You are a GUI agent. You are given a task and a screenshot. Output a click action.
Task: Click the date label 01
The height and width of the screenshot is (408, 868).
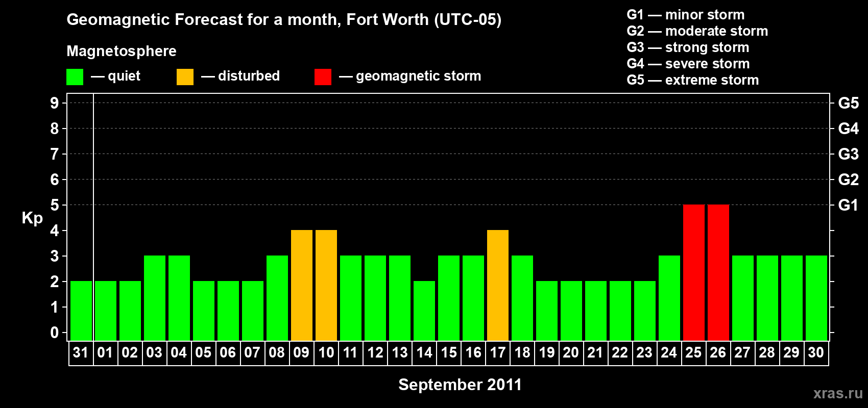pos(105,352)
